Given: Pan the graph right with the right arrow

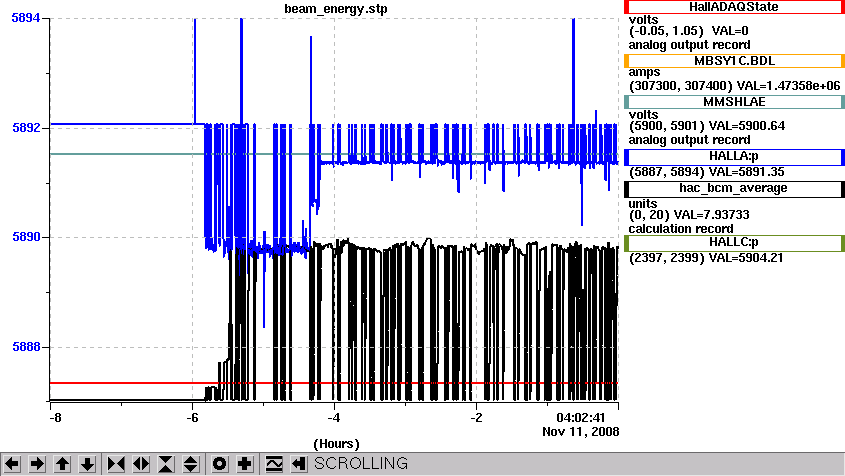Looking at the screenshot, I should point(37,464).
